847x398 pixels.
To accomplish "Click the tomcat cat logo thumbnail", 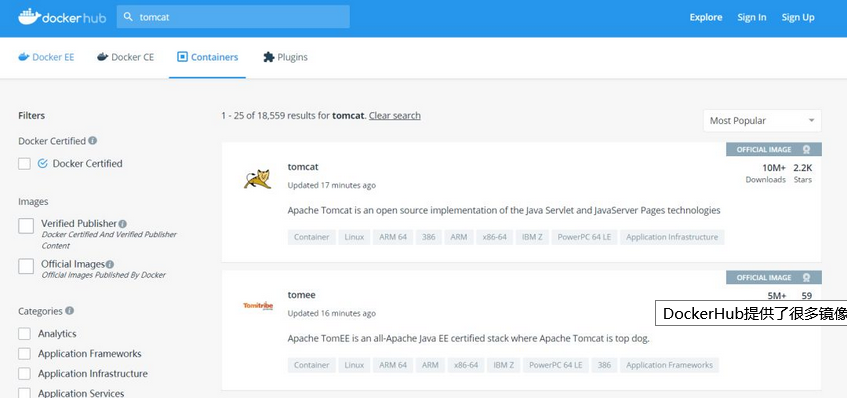I will pos(257,179).
